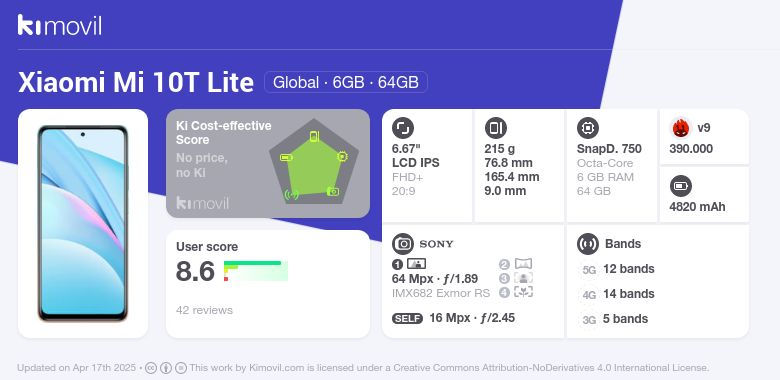
Task: Click the dimensions icon above 215 g
Action: [x=495, y=128]
